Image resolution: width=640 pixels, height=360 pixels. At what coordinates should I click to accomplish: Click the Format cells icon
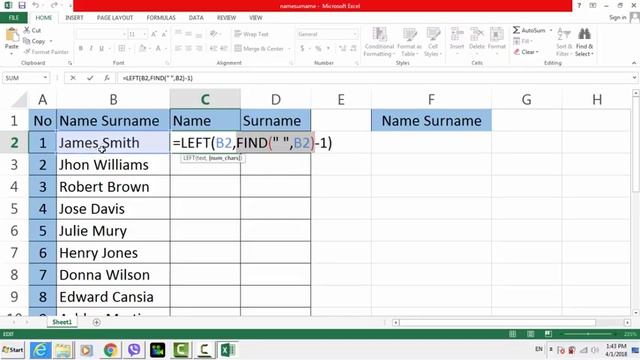click(496, 34)
